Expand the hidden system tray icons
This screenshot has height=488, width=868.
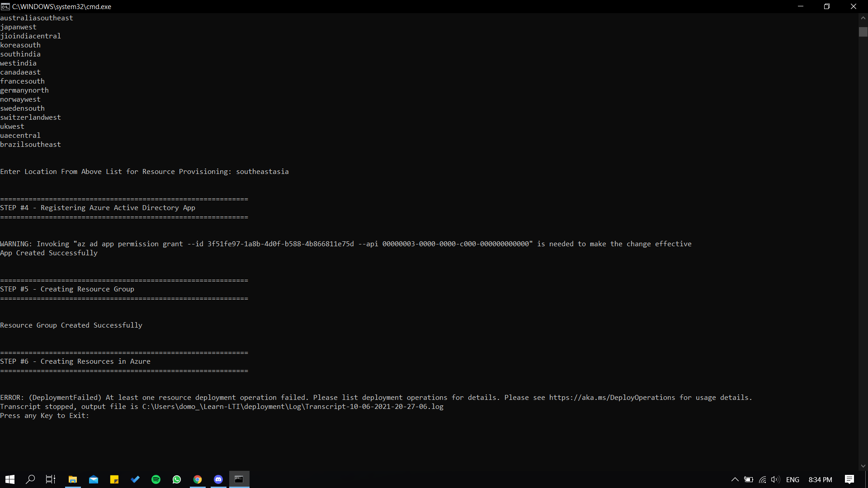coord(735,480)
